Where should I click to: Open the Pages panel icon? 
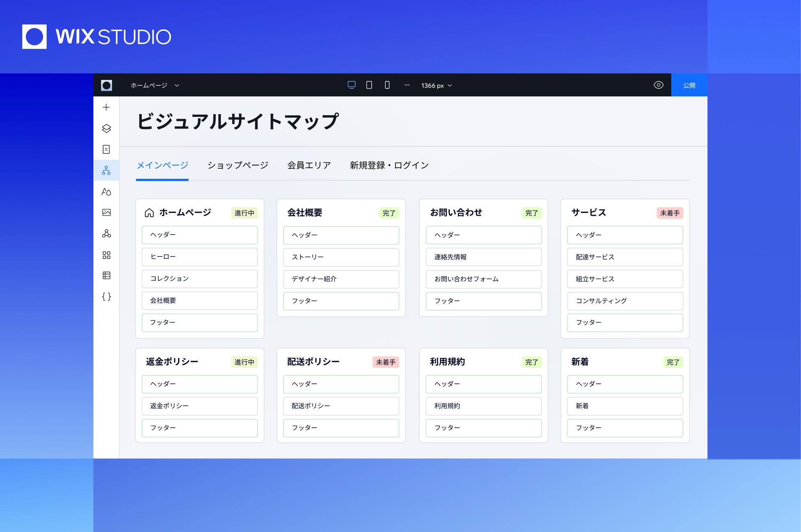(x=106, y=150)
